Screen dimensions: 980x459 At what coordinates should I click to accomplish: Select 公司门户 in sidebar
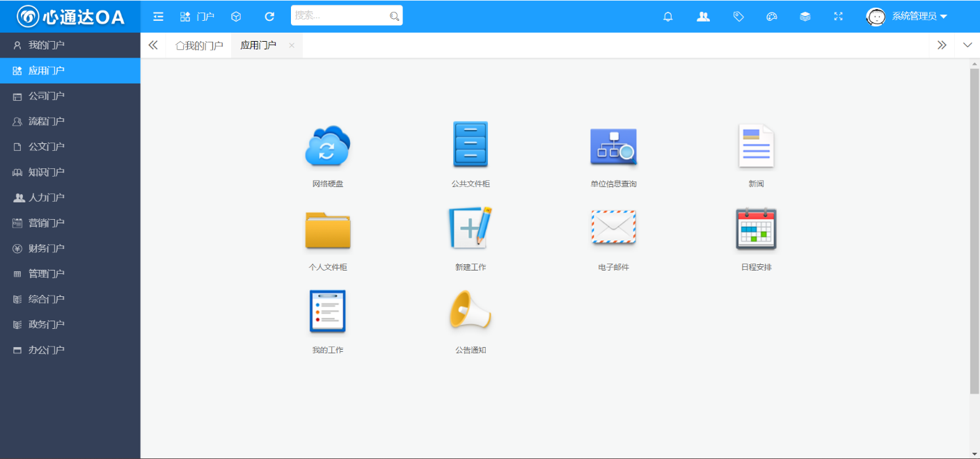point(70,96)
